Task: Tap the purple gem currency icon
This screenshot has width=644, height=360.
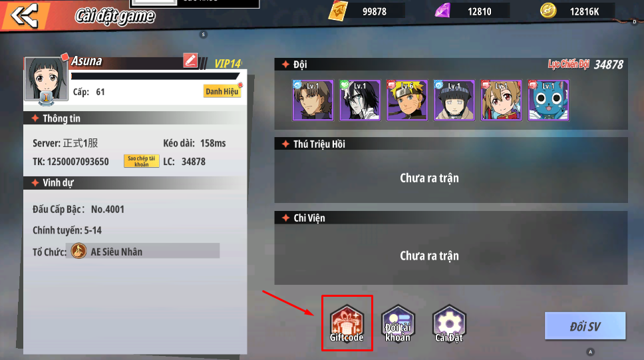Action: point(443,11)
